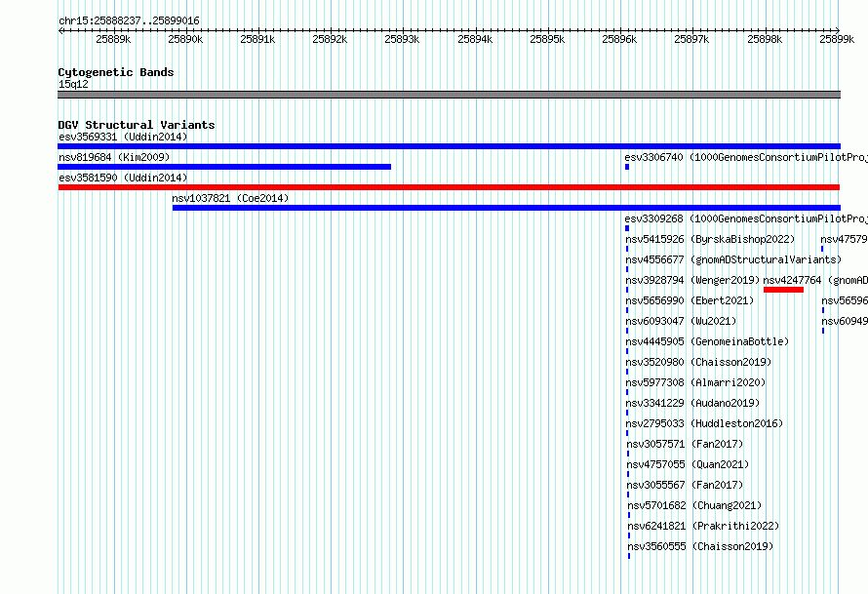
Task: Click the 25893k ruler label
Action: (402, 39)
